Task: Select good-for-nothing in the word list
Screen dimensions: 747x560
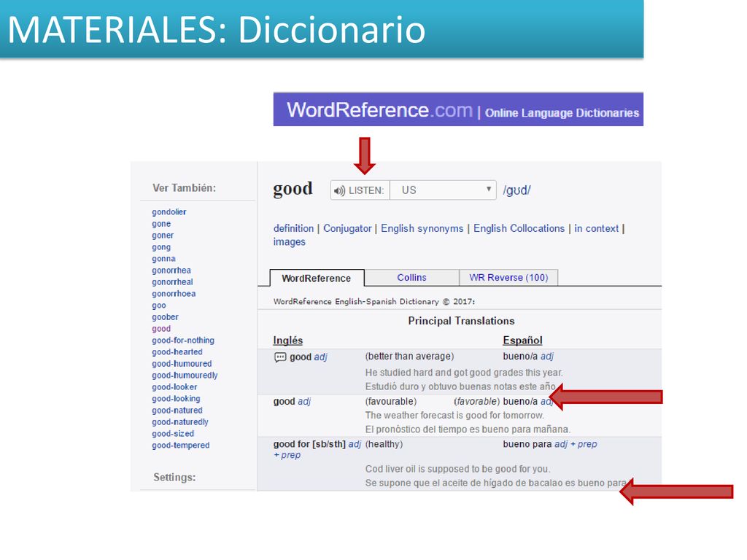Action: coord(183,341)
